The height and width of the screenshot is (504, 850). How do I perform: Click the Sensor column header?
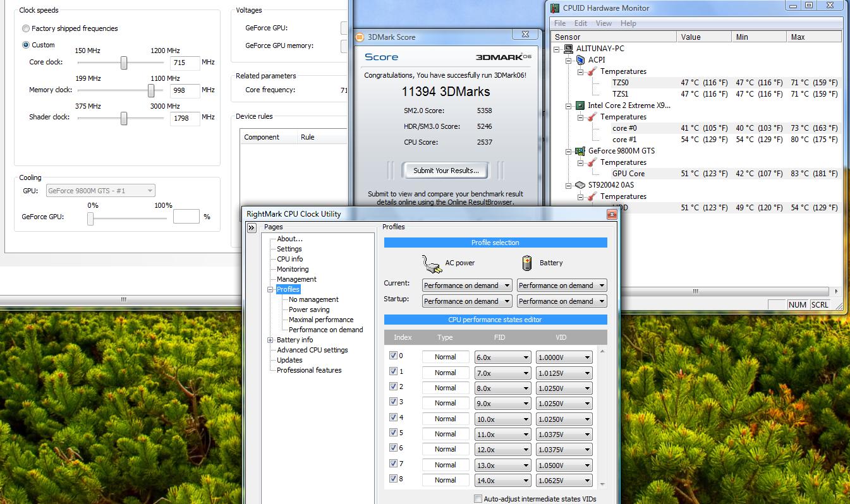coord(614,37)
